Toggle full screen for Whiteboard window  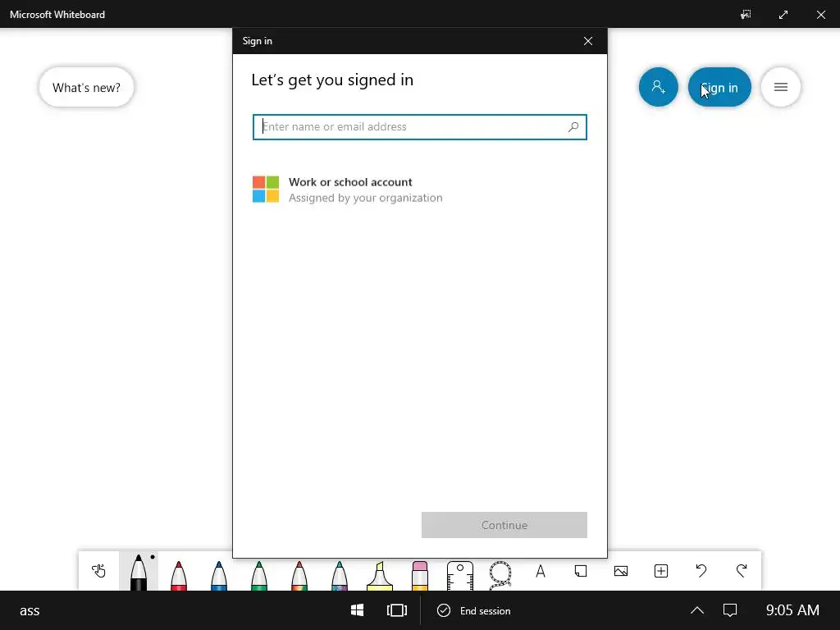tap(783, 15)
